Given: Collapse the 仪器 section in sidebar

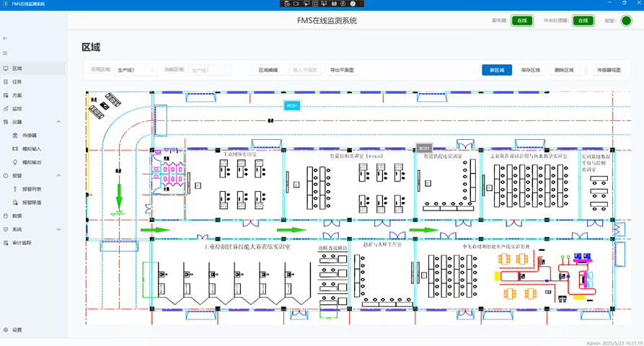Looking at the screenshot, I should click(x=58, y=122).
